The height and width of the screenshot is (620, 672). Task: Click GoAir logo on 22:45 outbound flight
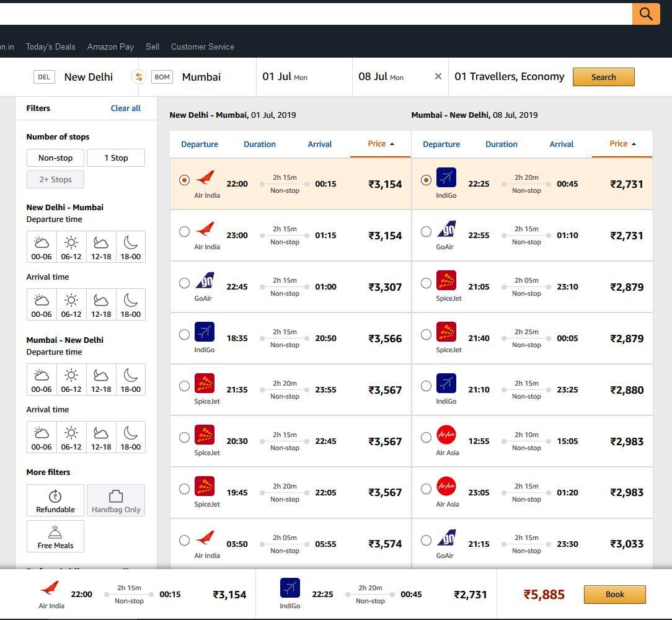pyautogui.click(x=205, y=280)
